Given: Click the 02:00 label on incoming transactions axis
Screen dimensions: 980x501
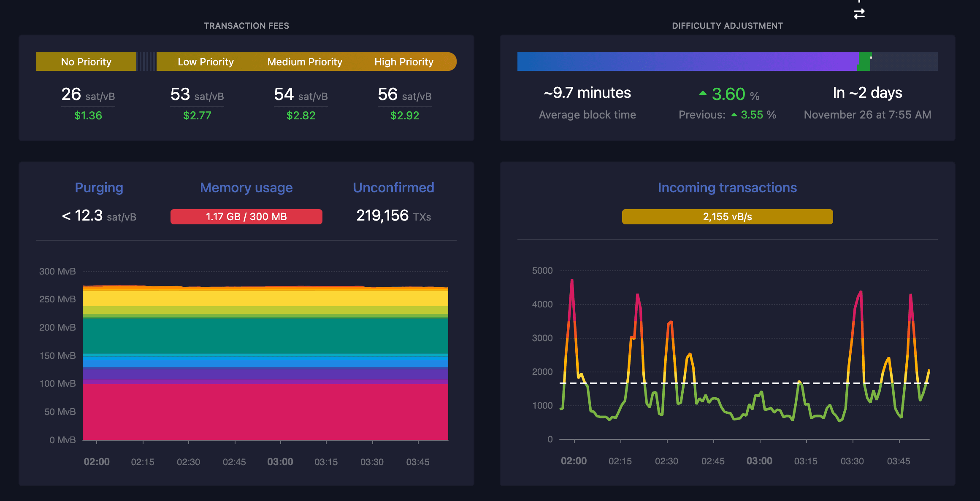Looking at the screenshot, I should click(x=574, y=461).
